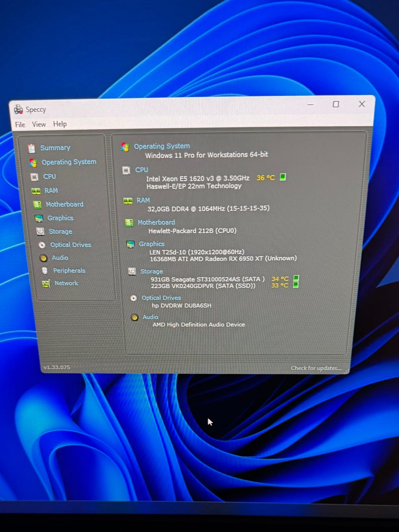Viewport: 399px width, 532px height.
Task: Click the Speccy app icon in title bar
Action: click(18, 110)
